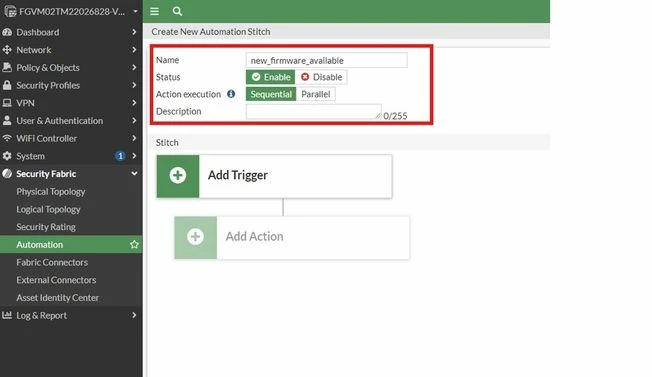Click the Create New Automation Stitch title
652x377 pixels.
[211, 32]
